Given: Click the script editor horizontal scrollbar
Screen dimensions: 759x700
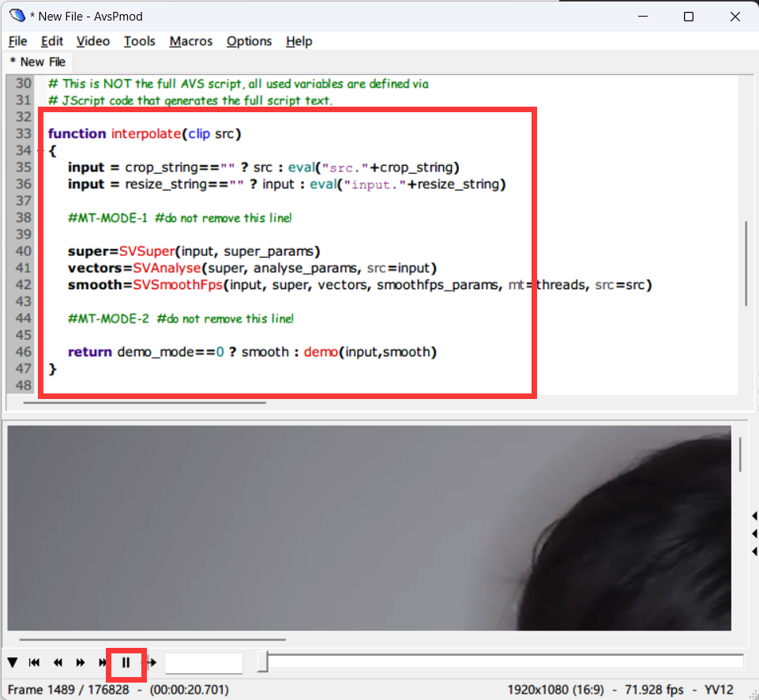Looking at the screenshot, I should tap(145, 402).
